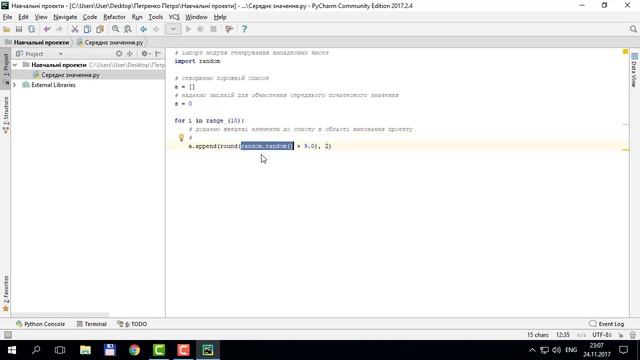Open File Explorer from the taskbar

85,350
